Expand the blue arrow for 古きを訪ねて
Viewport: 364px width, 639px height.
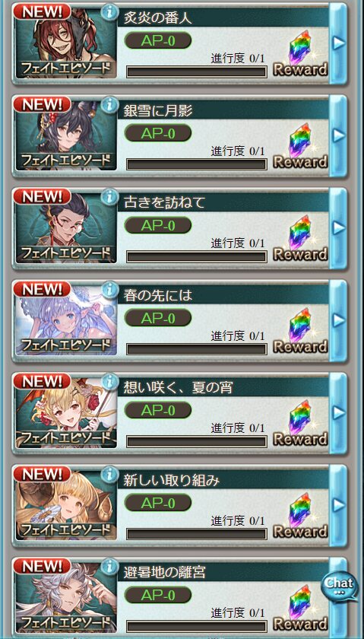[338, 227]
